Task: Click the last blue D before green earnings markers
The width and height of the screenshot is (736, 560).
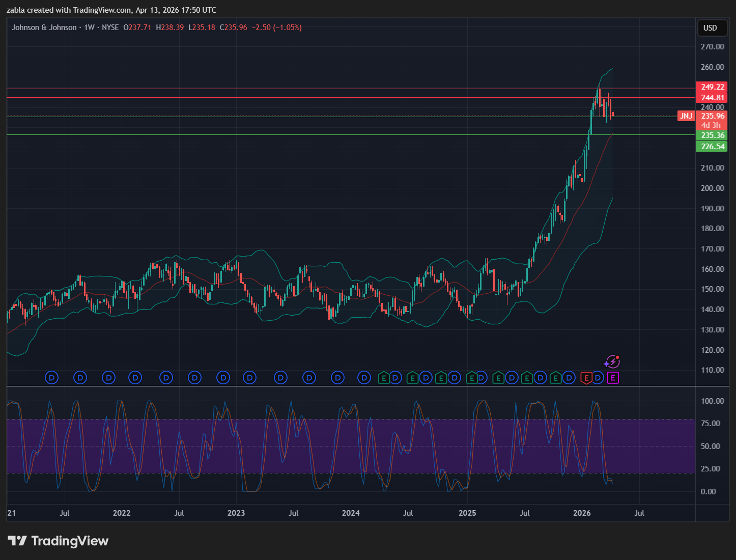Action: tap(364, 378)
